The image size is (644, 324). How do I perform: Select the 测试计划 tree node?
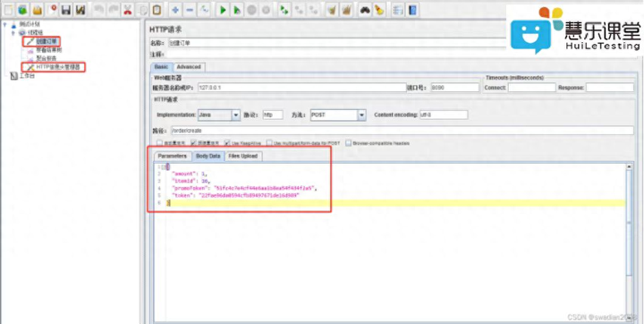30,24
